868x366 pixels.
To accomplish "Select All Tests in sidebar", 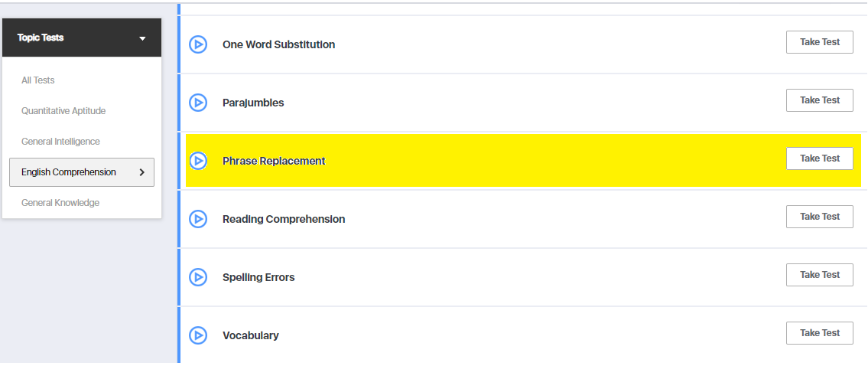I will click(x=38, y=80).
